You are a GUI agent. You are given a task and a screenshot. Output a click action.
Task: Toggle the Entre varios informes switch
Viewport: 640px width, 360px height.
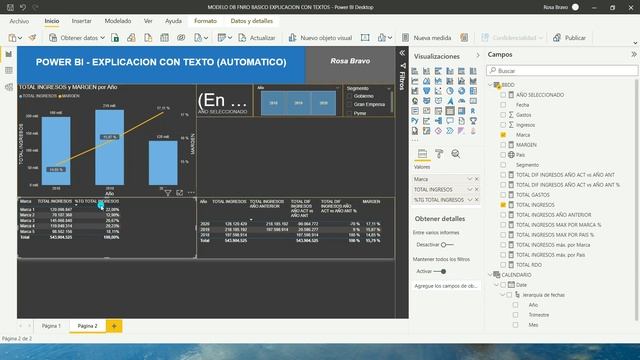coord(447,244)
